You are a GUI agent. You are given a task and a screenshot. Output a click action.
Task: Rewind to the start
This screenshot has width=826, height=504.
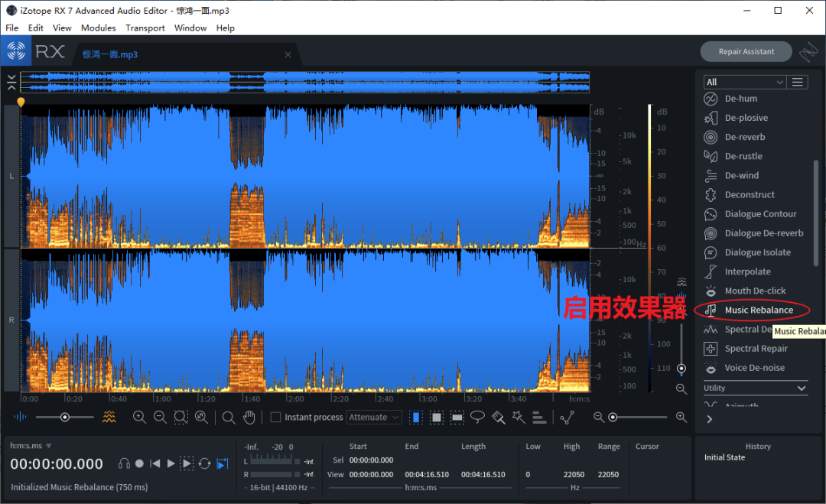coord(154,463)
